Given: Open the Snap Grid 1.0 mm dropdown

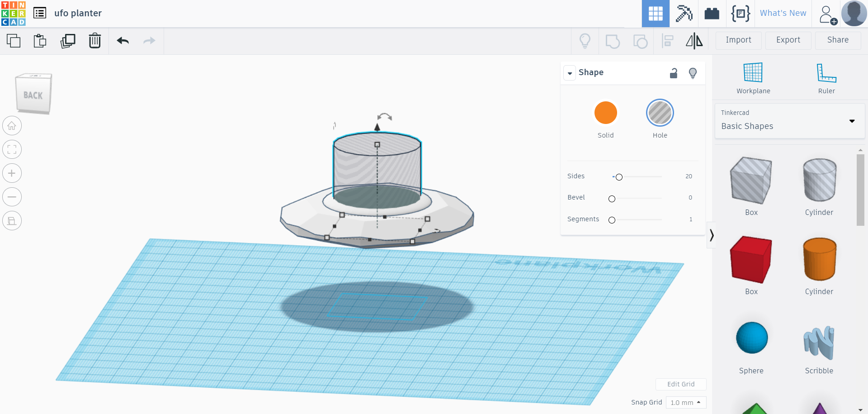Looking at the screenshot, I should pyautogui.click(x=686, y=402).
